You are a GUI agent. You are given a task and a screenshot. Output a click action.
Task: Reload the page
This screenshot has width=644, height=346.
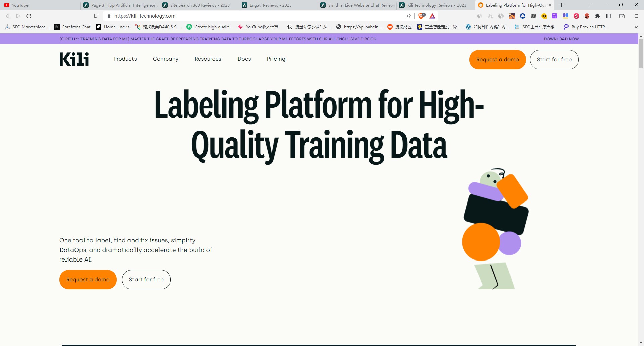point(29,16)
